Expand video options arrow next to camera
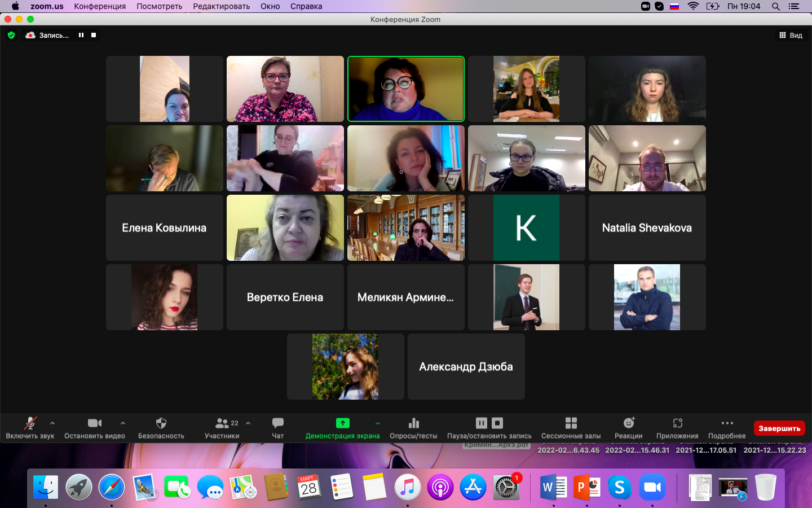 click(x=123, y=423)
